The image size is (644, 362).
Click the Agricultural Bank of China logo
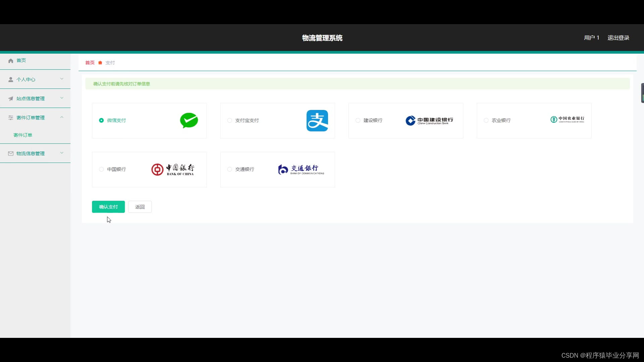(x=567, y=119)
